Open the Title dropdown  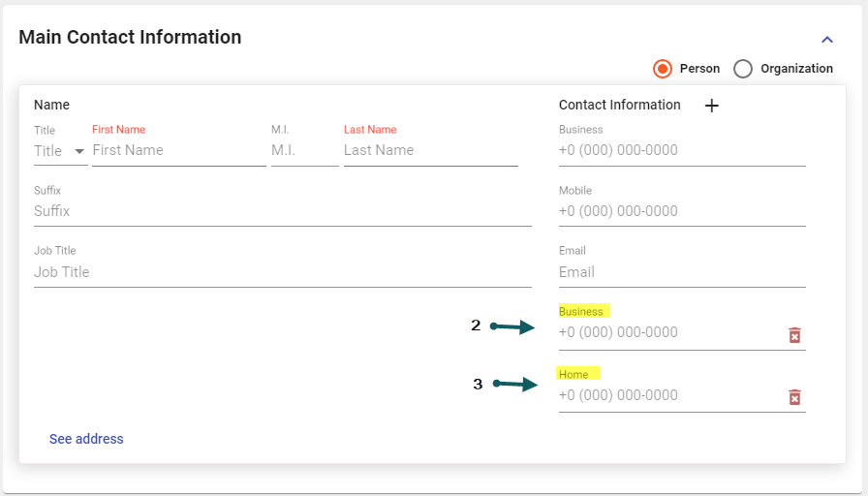click(x=60, y=151)
